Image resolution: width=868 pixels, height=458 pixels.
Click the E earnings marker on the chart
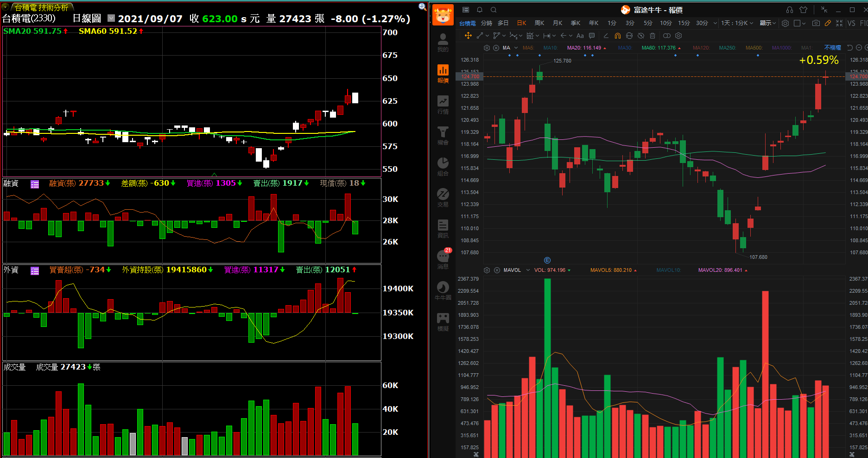(x=547, y=260)
